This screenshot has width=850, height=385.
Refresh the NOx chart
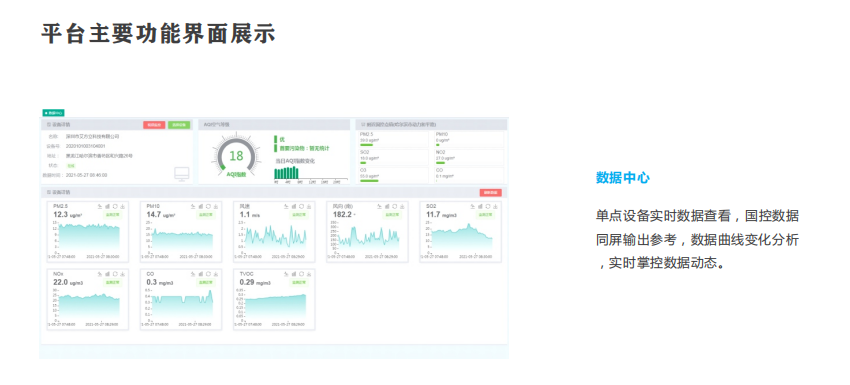tap(114, 274)
